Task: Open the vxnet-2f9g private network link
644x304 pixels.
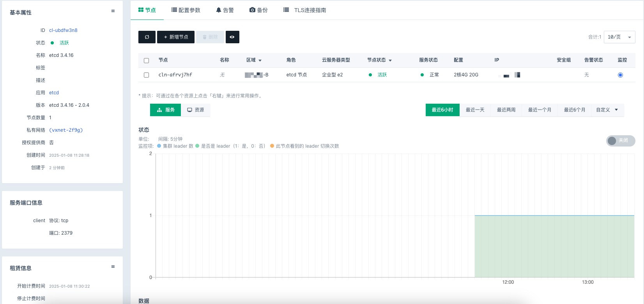Action: pos(66,130)
